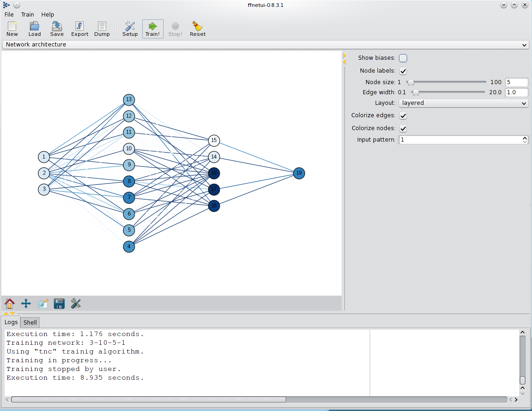Click network node 14
Image resolution: width=532 pixels, height=411 pixels.
214,157
